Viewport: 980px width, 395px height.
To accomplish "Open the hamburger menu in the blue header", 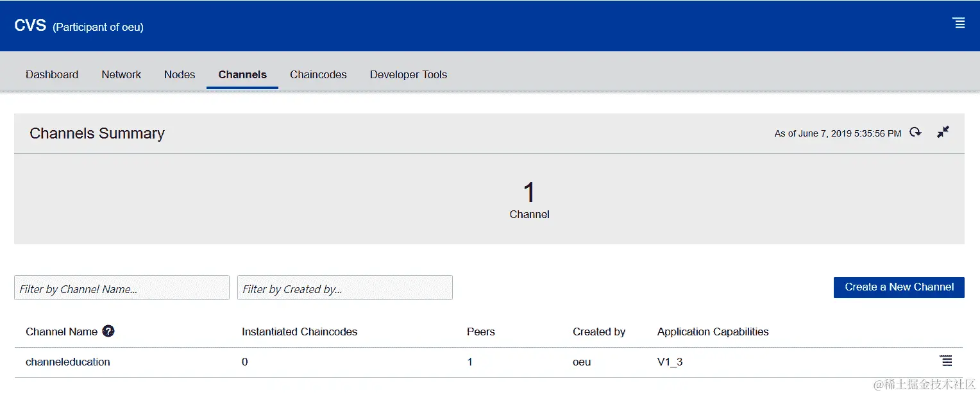I will (959, 23).
